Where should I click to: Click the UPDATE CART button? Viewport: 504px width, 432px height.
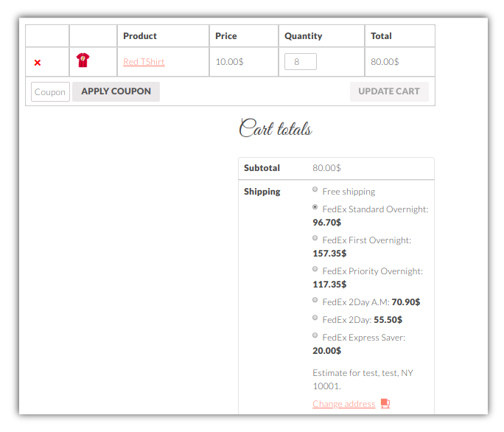(389, 91)
